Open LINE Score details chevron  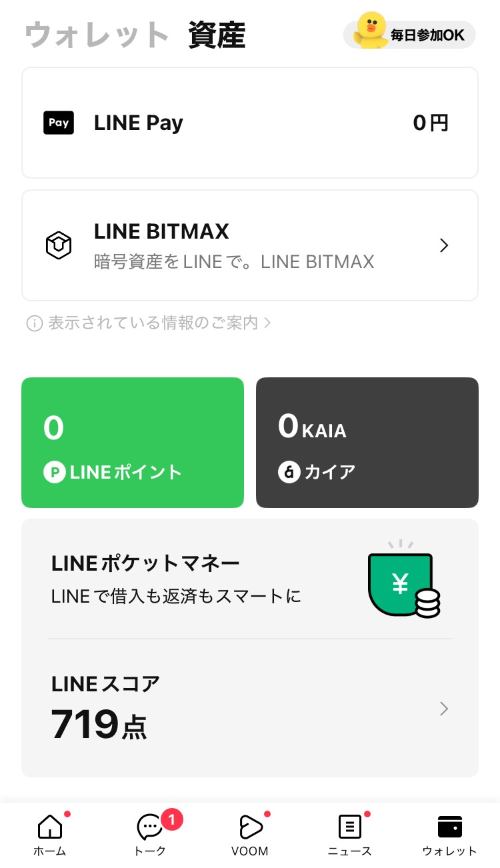coord(445,709)
